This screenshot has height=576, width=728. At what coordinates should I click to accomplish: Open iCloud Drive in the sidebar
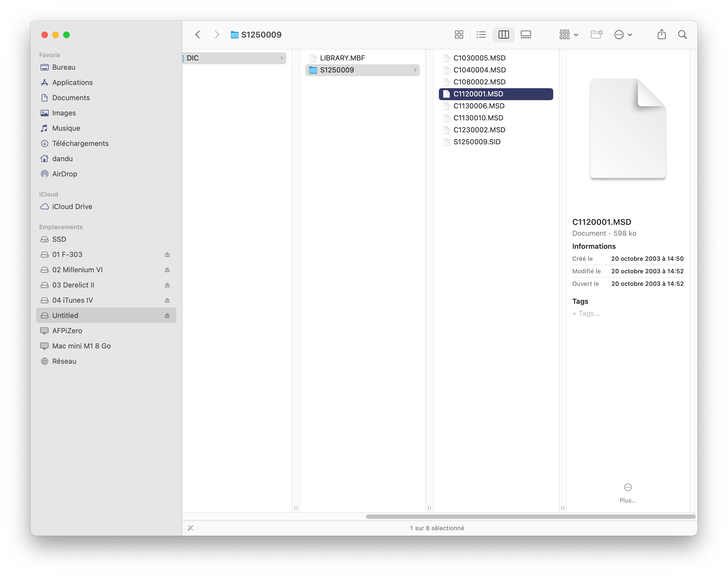(x=106, y=206)
